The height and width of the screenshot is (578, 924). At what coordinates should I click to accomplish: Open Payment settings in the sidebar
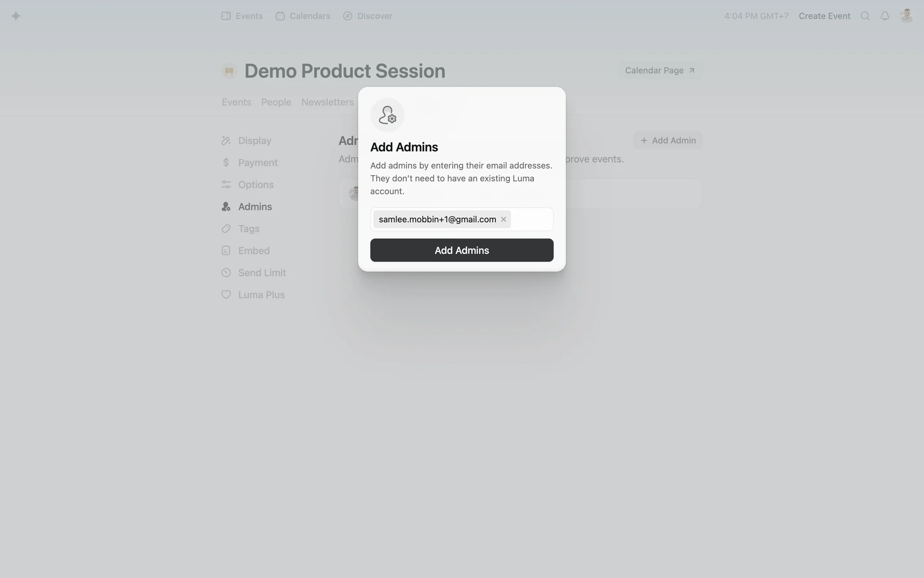pyautogui.click(x=249, y=163)
